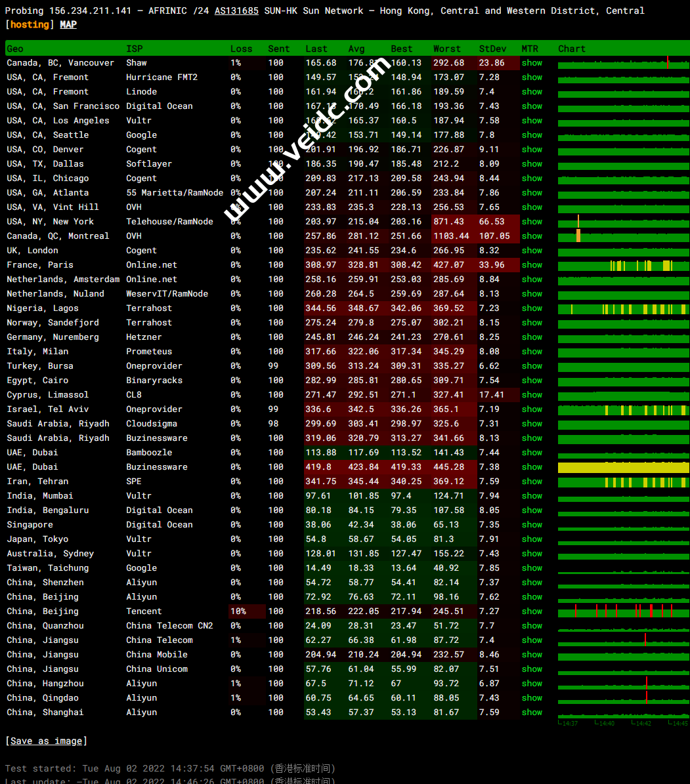The width and height of the screenshot is (690, 784).
Task: Show MTR for Los Angeles Vultr
Action: 532,121
